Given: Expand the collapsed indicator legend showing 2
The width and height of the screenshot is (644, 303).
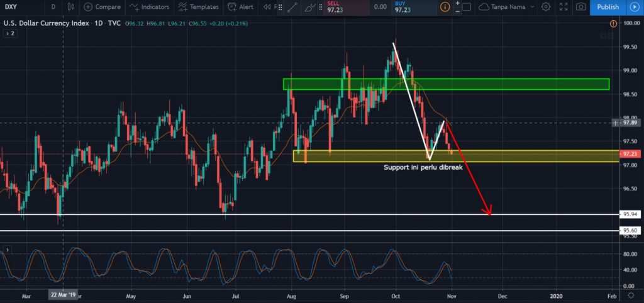Looking at the screenshot, I should (9, 33).
